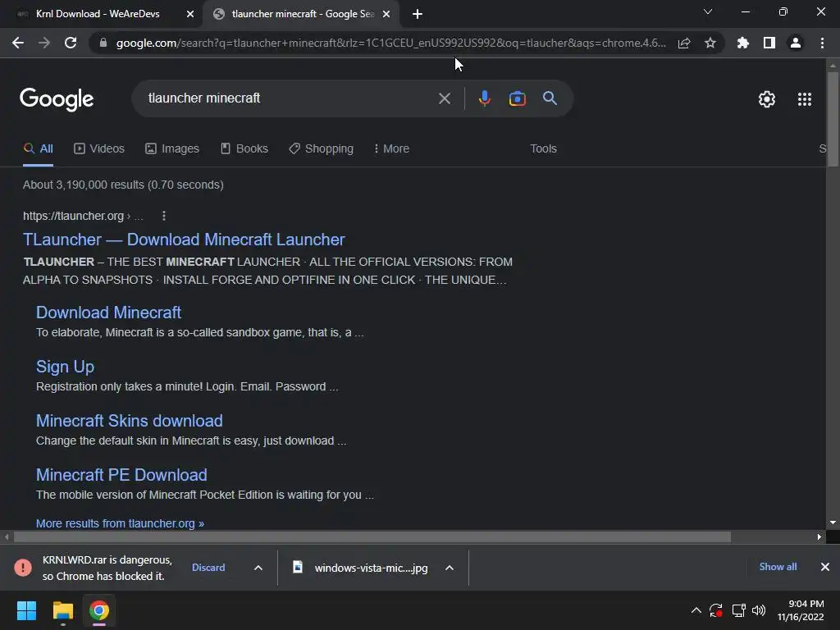Viewport: 840px width, 630px height.
Task: Open the Windows Start menu
Action: coord(26,610)
